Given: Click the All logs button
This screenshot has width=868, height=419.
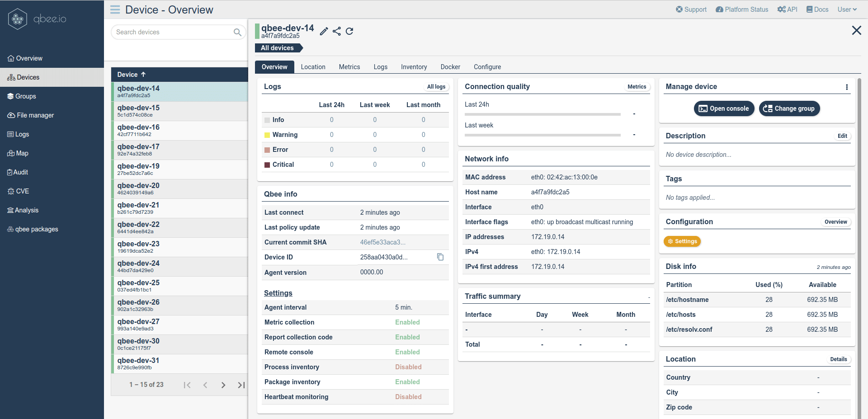Looking at the screenshot, I should pos(436,87).
